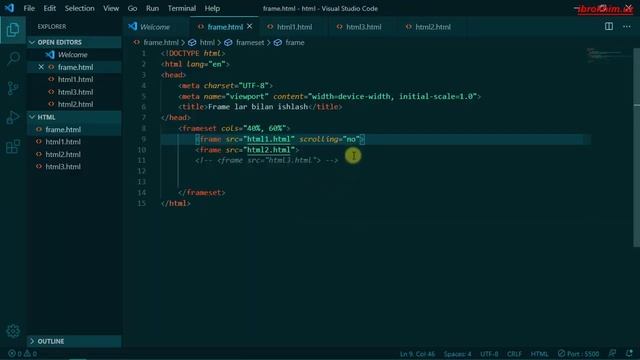The height and width of the screenshot is (360, 640).
Task: Go to line via Ln 9 status
Action: click(x=417, y=354)
